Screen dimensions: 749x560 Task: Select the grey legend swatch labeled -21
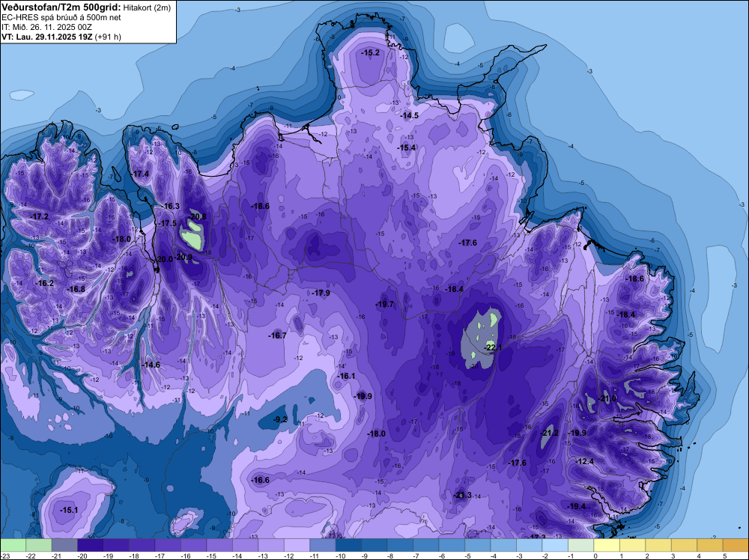click(64, 545)
